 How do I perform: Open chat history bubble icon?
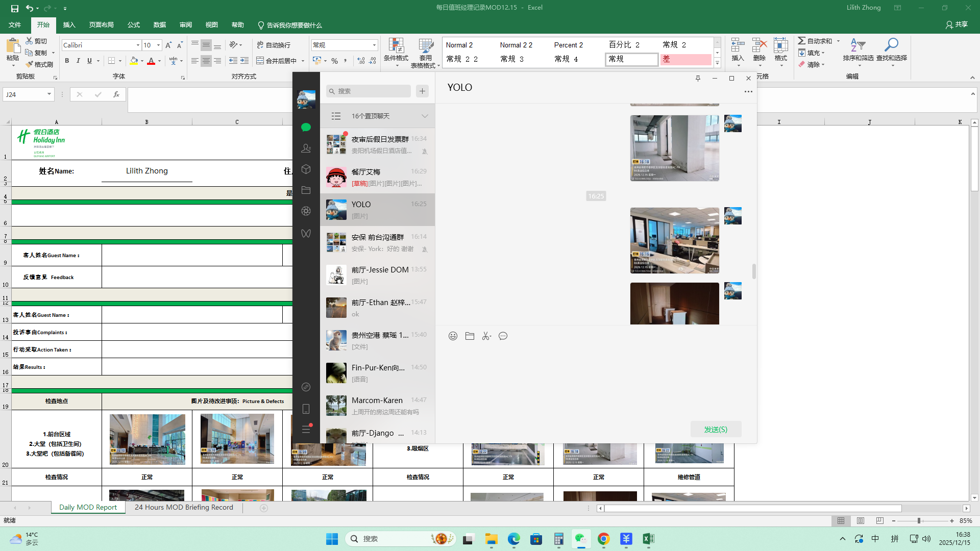[x=503, y=336]
